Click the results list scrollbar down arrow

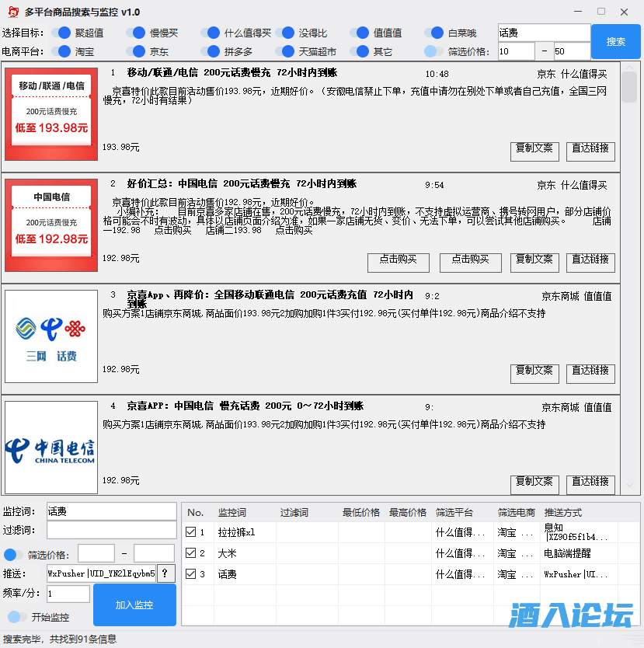coord(629,486)
